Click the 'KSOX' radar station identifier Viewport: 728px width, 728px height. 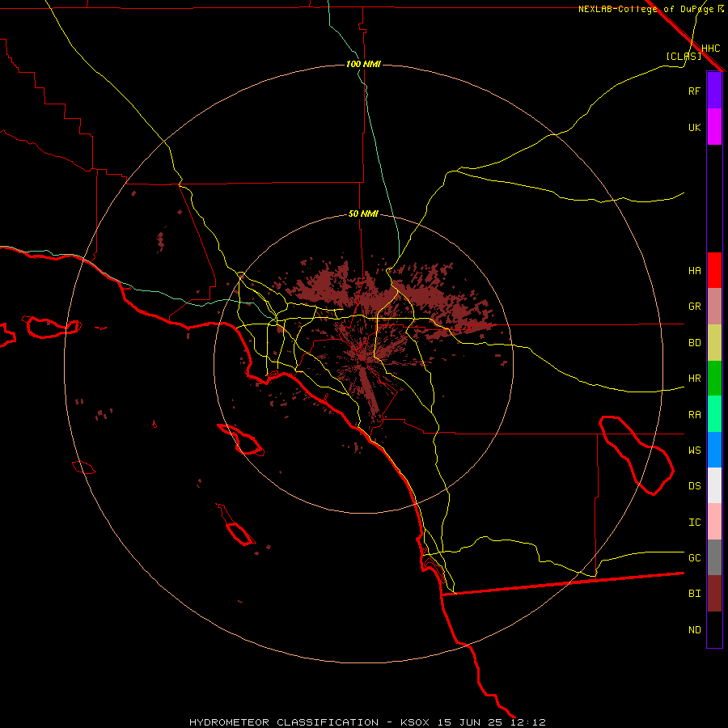pyautogui.click(x=415, y=722)
